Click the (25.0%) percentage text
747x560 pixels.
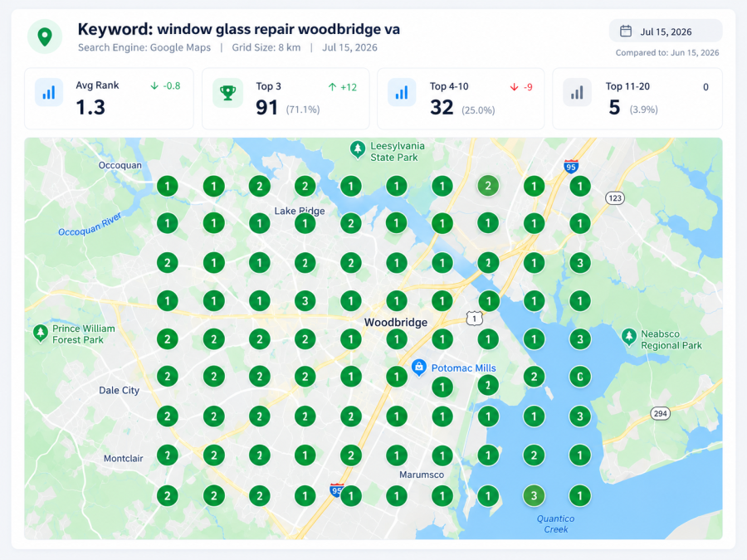478,110
